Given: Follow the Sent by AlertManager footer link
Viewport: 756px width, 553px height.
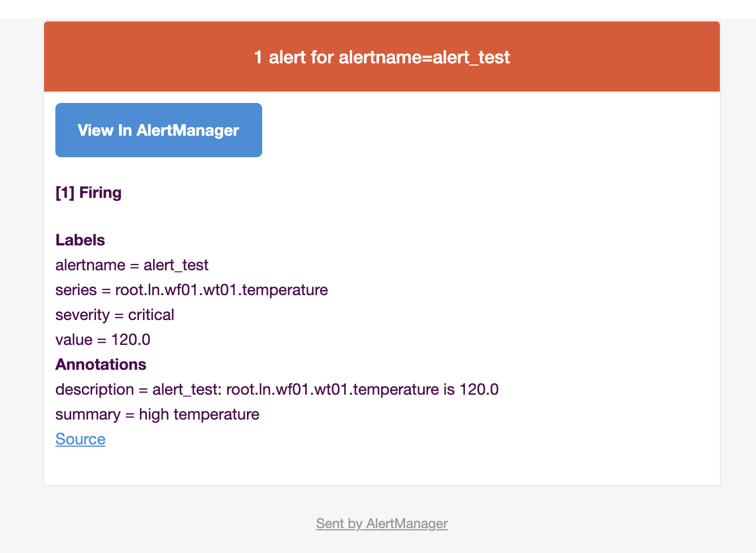Looking at the screenshot, I should 381,524.
